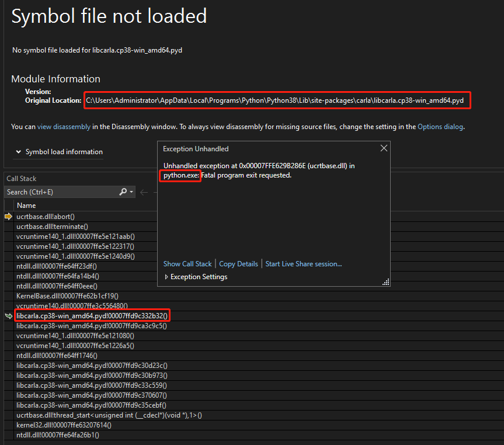
Task: Click the left navigation arrow near search bar
Action: tap(144, 192)
